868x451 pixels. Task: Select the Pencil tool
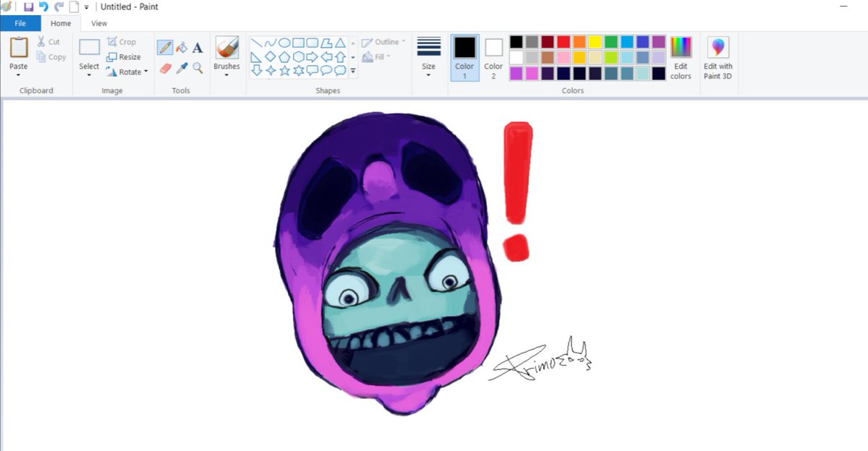[165, 48]
